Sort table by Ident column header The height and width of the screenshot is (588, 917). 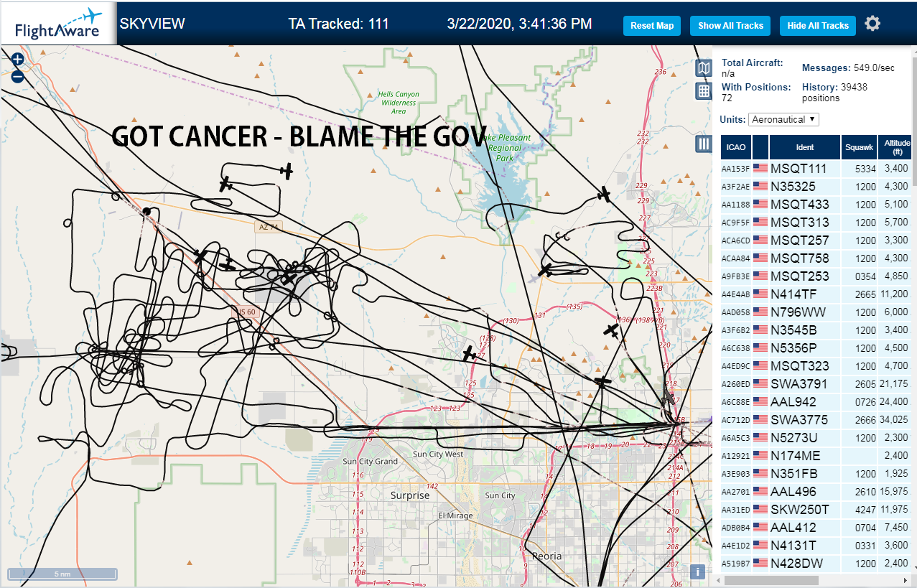[805, 147]
